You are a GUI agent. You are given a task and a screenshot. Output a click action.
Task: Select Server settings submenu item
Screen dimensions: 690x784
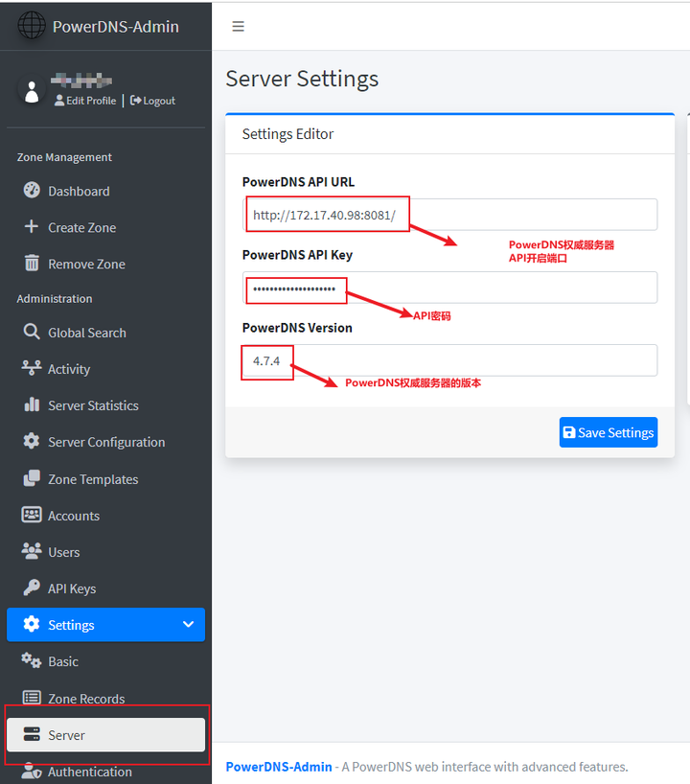105,735
